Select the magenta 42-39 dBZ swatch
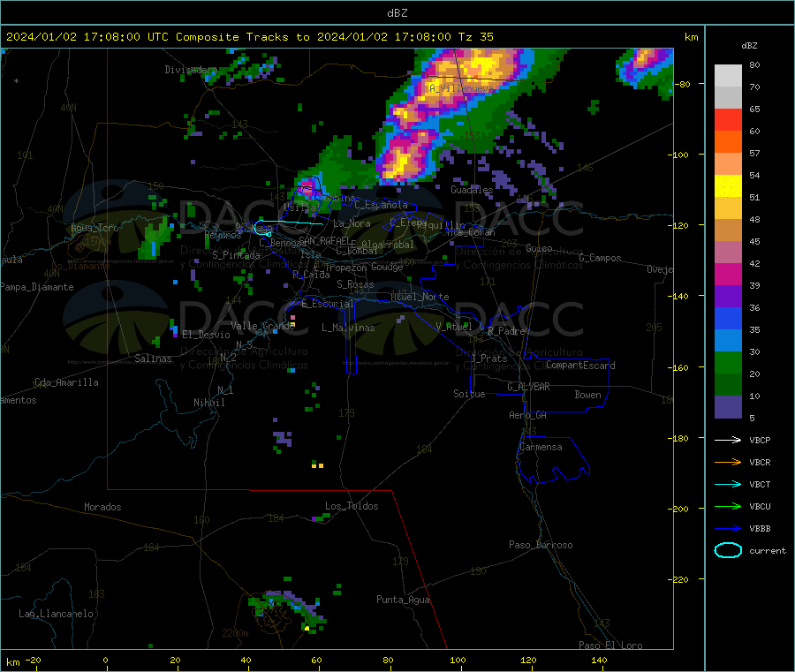This screenshot has width=795, height=672. 728,275
